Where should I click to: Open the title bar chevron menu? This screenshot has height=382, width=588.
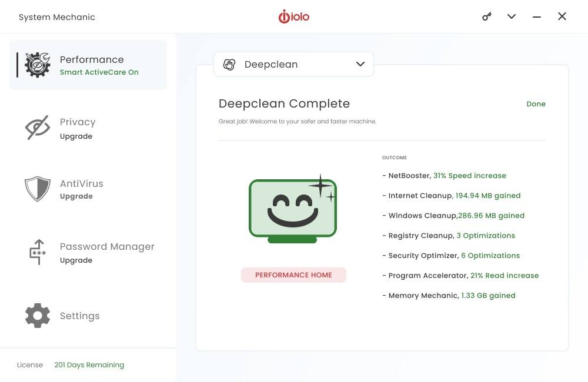pos(512,16)
